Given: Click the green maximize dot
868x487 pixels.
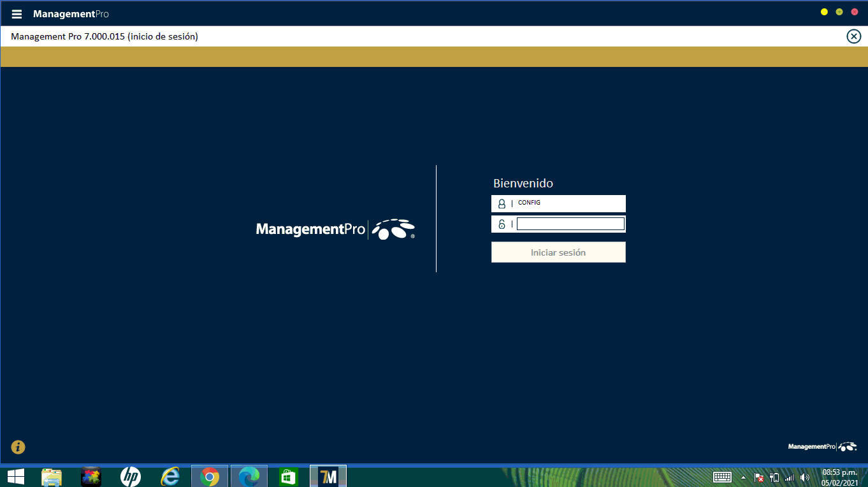Looking at the screenshot, I should coord(839,12).
